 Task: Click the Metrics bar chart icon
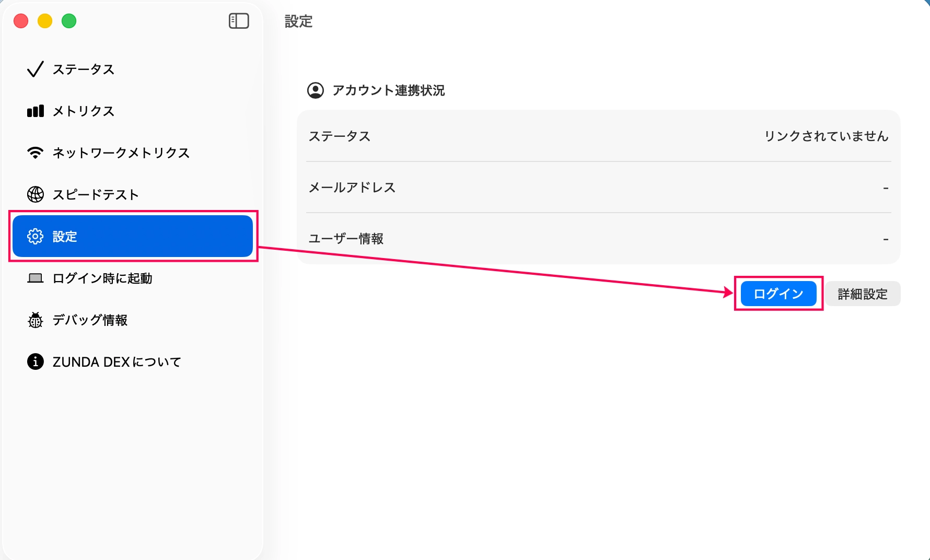click(35, 111)
